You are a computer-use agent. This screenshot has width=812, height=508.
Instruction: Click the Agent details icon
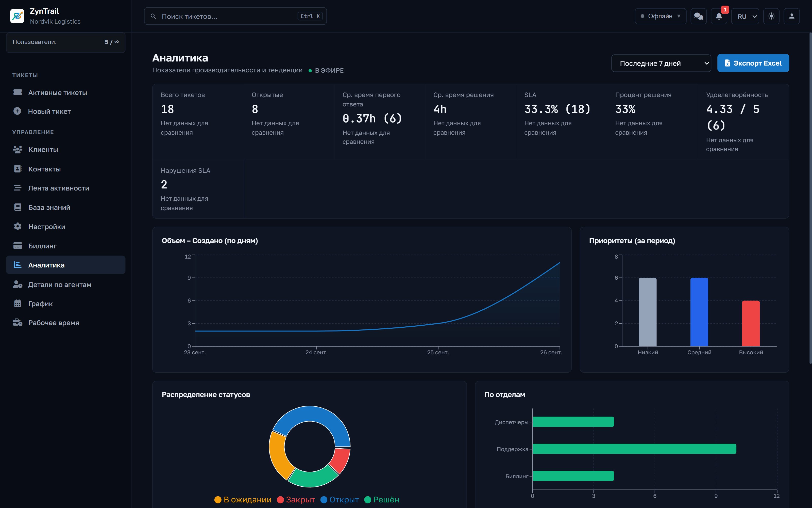coord(18,284)
